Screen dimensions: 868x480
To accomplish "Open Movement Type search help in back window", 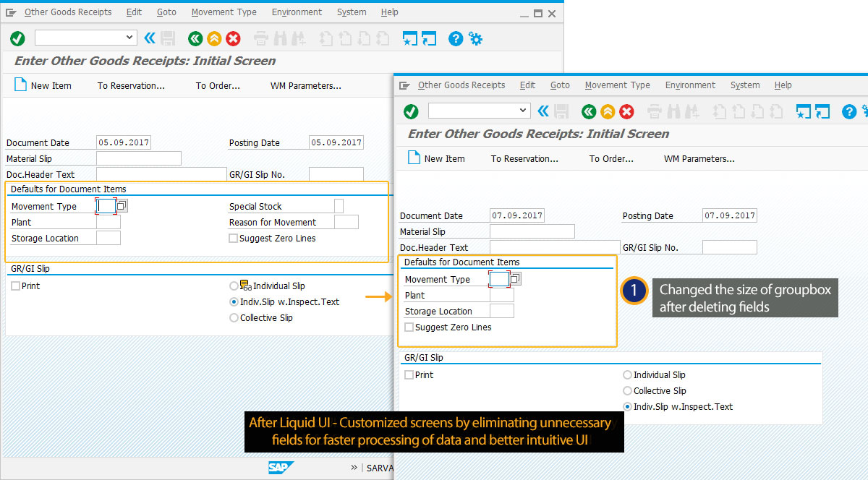I will pyautogui.click(x=122, y=206).
